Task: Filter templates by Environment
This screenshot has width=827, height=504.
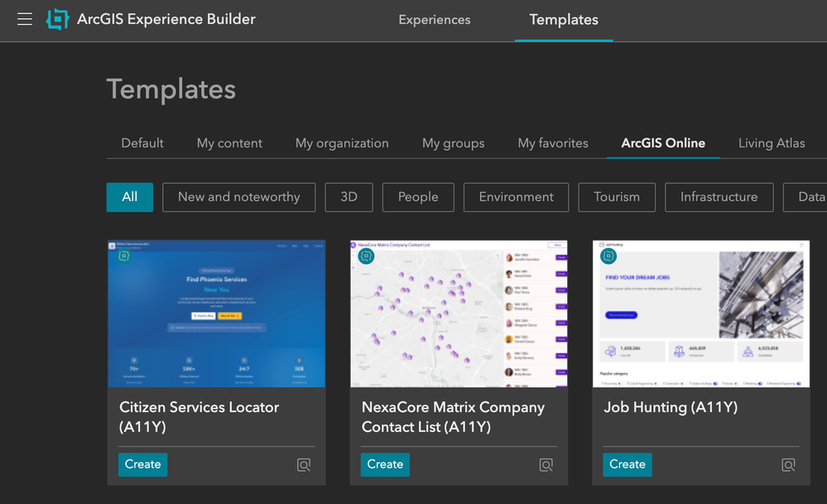Action: point(517,197)
